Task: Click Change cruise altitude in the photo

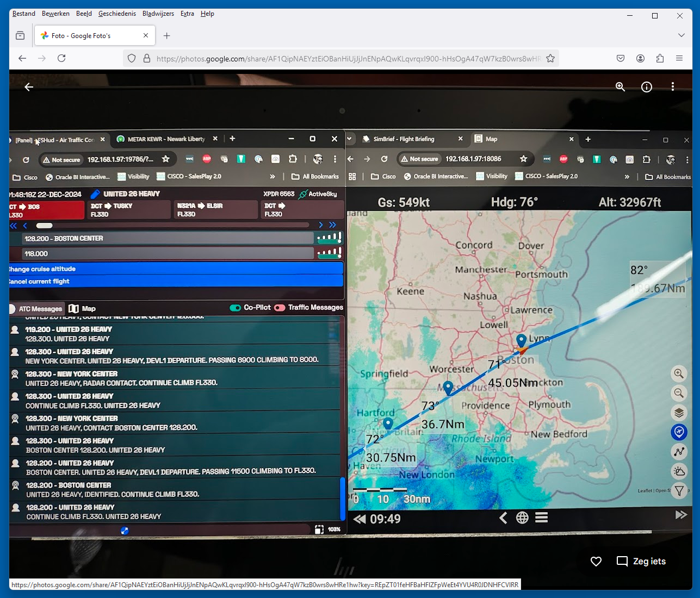Action: click(176, 269)
